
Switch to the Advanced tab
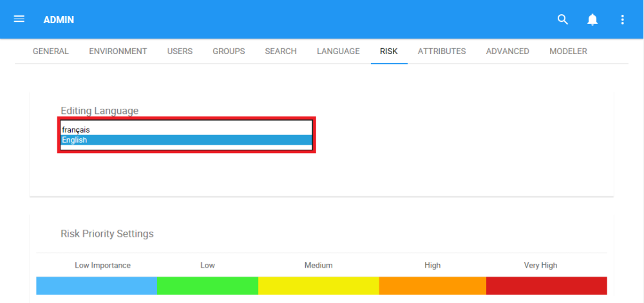tap(507, 51)
